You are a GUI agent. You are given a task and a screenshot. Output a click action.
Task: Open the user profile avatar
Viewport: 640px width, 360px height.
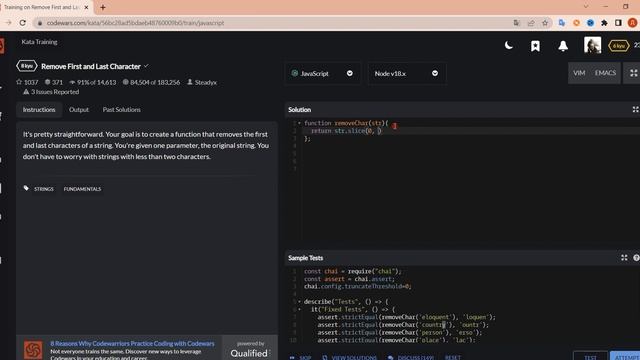pyautogui.click(x=592, y=45)
